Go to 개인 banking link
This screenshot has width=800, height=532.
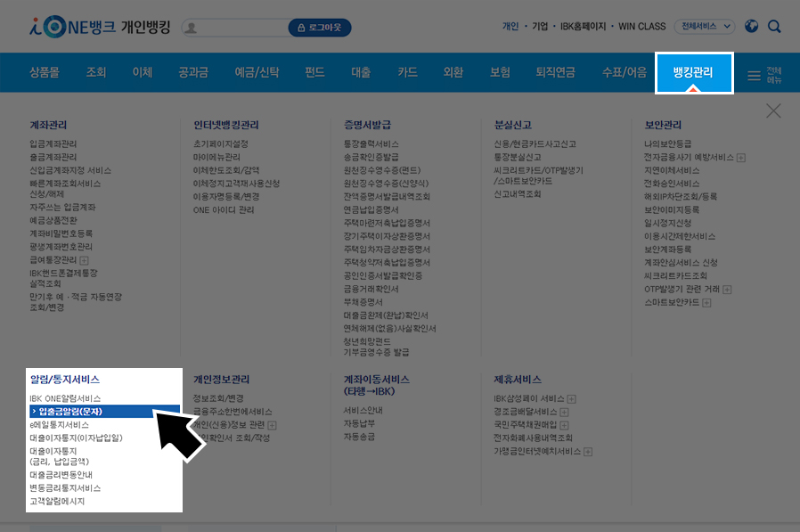click(510, 26)
